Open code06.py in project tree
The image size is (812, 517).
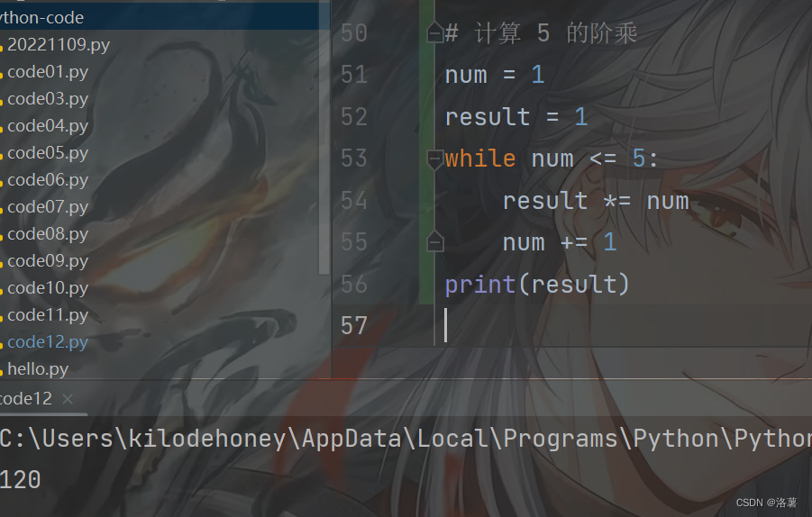click(48, 180)
